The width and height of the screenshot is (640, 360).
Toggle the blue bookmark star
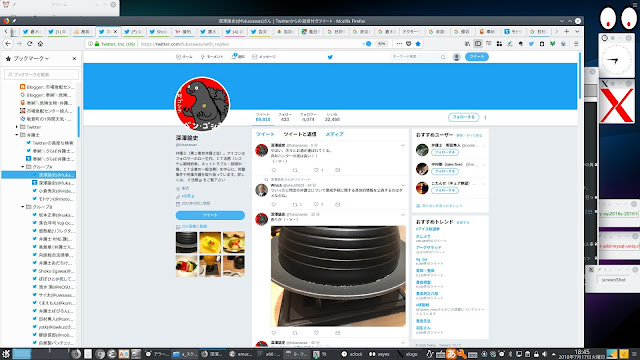click(x=418, y=44)
